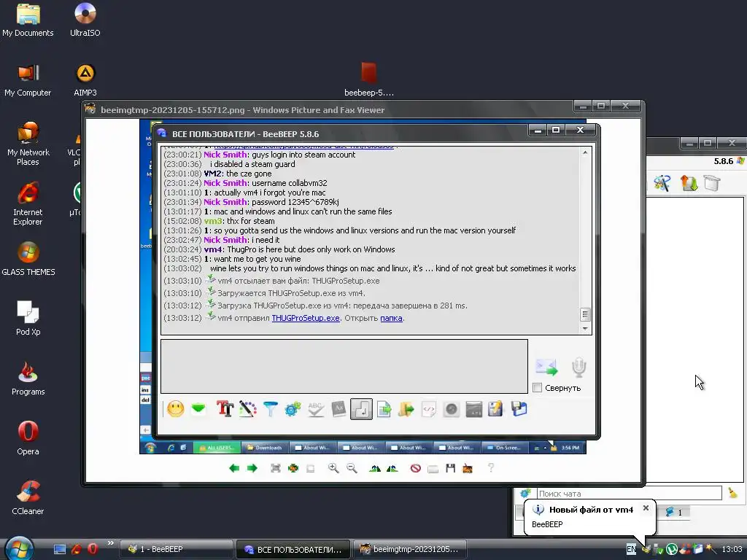Open the Windows Start button
The height and width of the screenshot is (560, 747).
point(19,548)
